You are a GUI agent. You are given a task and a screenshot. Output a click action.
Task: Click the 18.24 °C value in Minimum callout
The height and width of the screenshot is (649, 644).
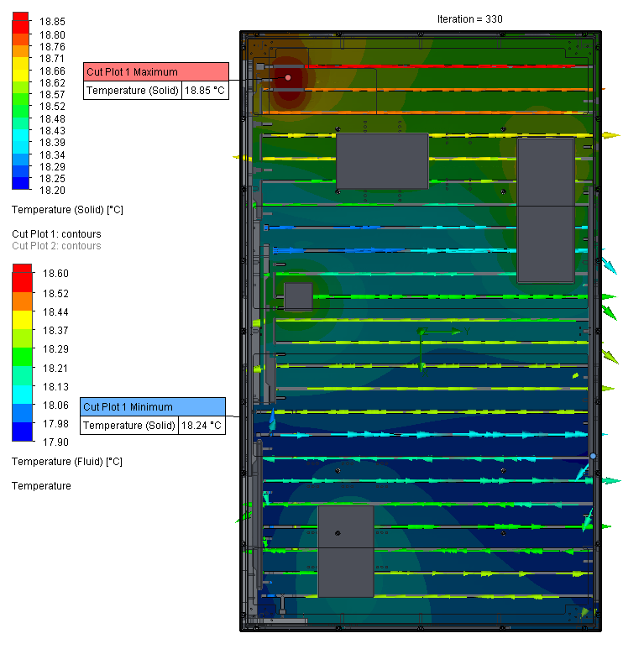point(202,426)
